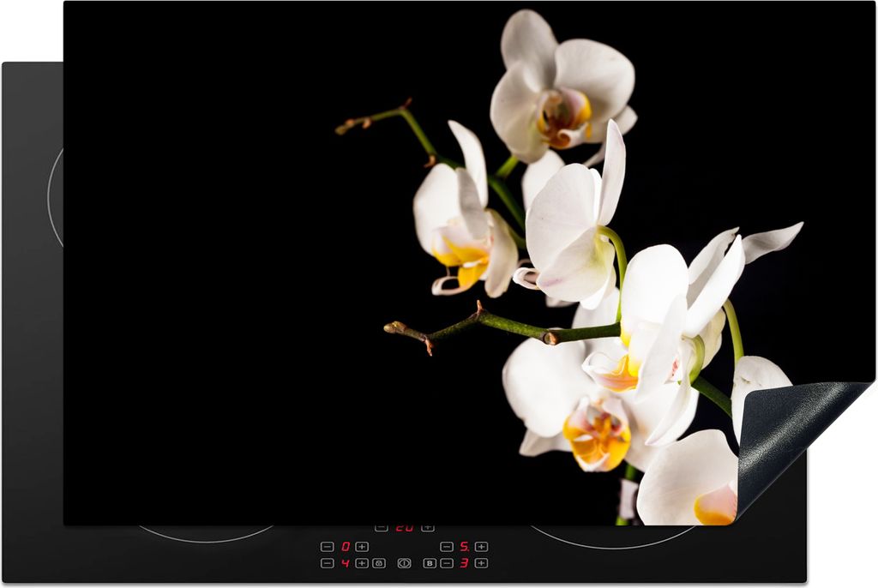Viewport: 878px width, 588px height.
Task: Tap the red 3 heat level display
Action: pos(464,563)
